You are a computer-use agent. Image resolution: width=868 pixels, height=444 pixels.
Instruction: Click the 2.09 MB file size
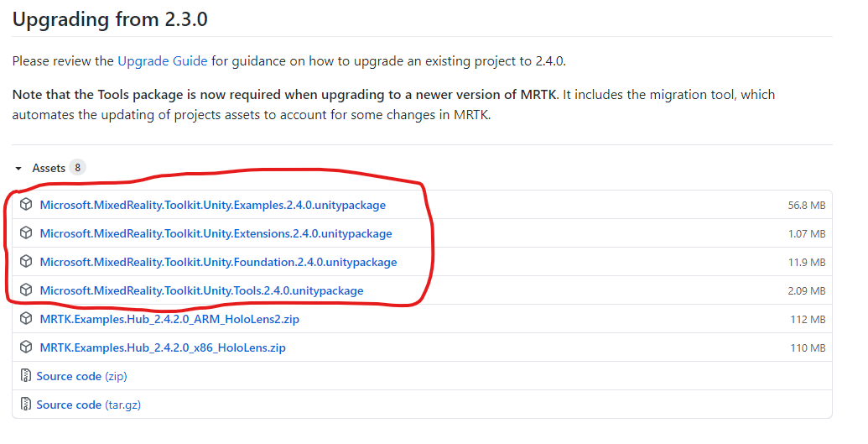click(807, 291)
